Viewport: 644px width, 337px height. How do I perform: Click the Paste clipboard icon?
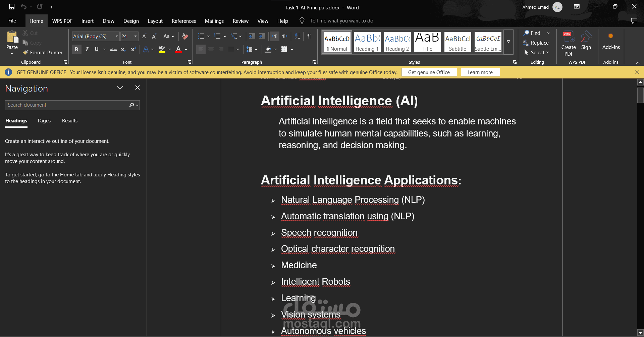pos(12,37)
